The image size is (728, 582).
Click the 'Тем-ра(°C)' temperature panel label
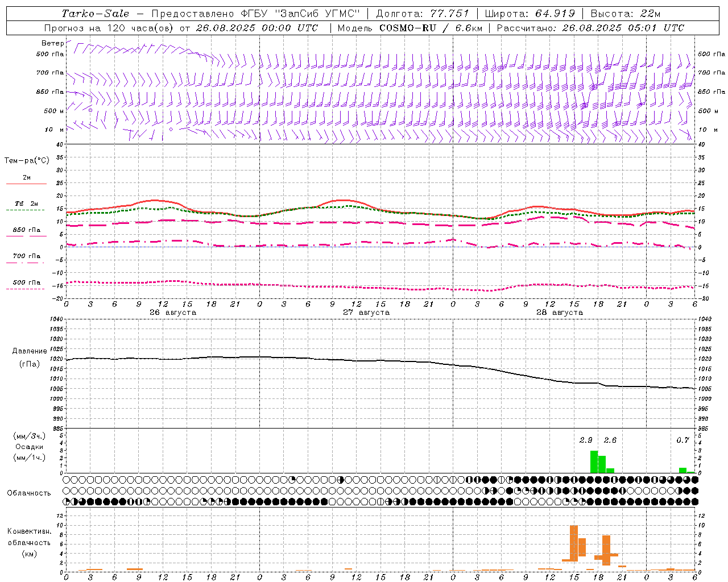pyautogui.click(x=27, y=161)
